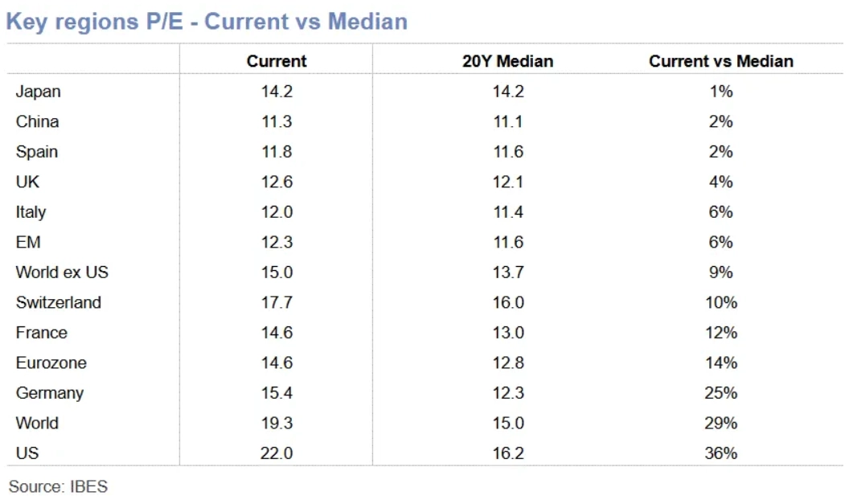Screen dimensions: 849x504
Task: Click World's current value 19.3
Action: pos(277,423)
